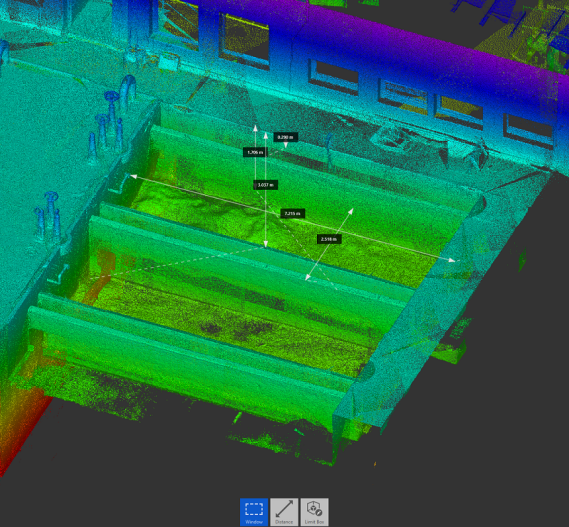
Task: Click top arrowhead of the 1.706 m measurement
Action: pos(255,128)
